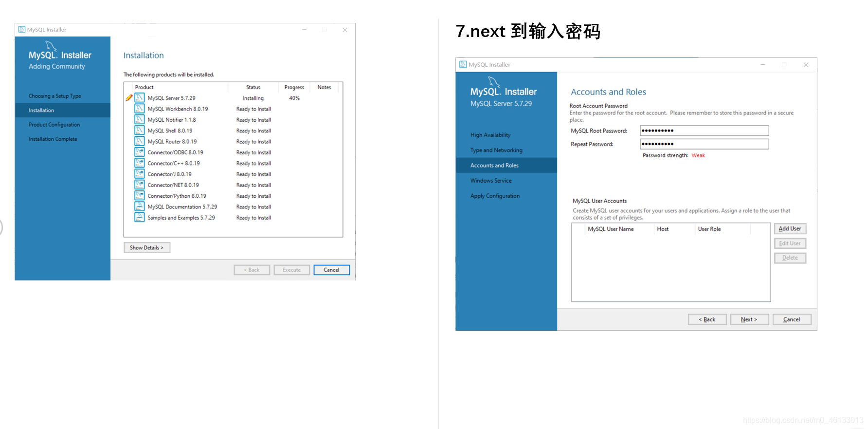Click the Edit User button

pyautogui.click(x=790, y=243)
